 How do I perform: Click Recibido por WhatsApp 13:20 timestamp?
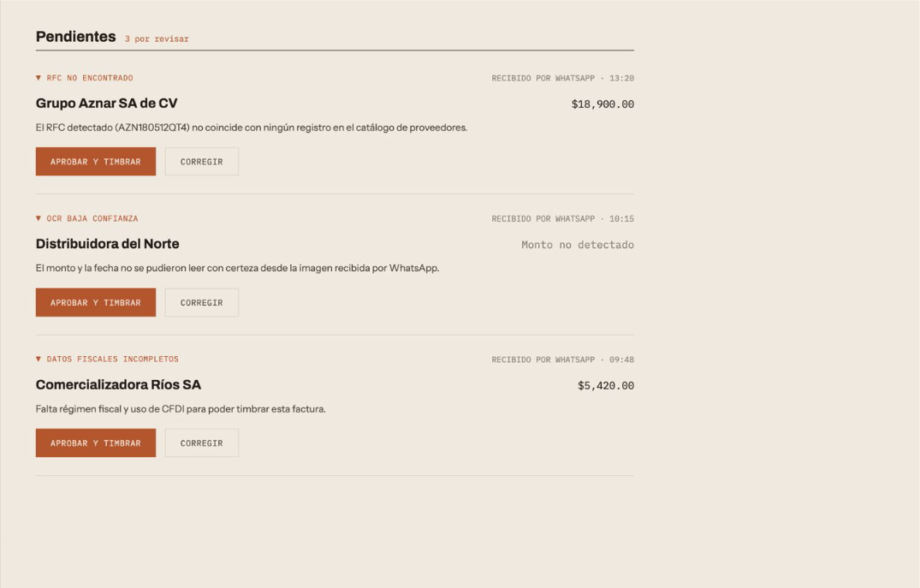tap(562, 78)
